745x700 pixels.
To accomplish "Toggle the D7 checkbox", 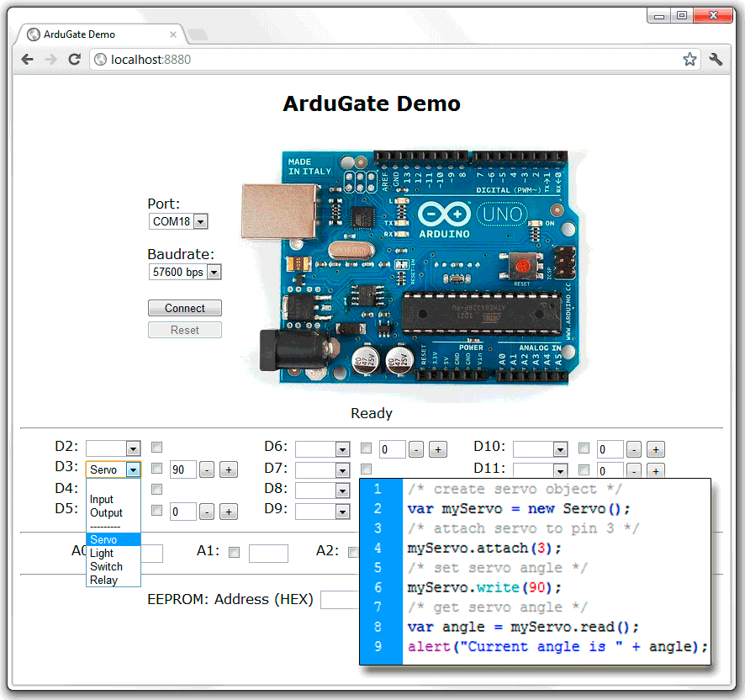I will coord(366,469).
